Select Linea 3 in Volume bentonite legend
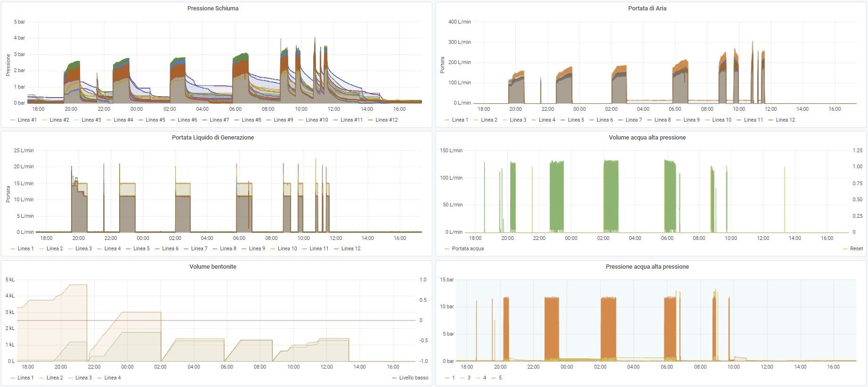Image resolution: width=868 pixels, height=387 pixels. pos(83,378)
